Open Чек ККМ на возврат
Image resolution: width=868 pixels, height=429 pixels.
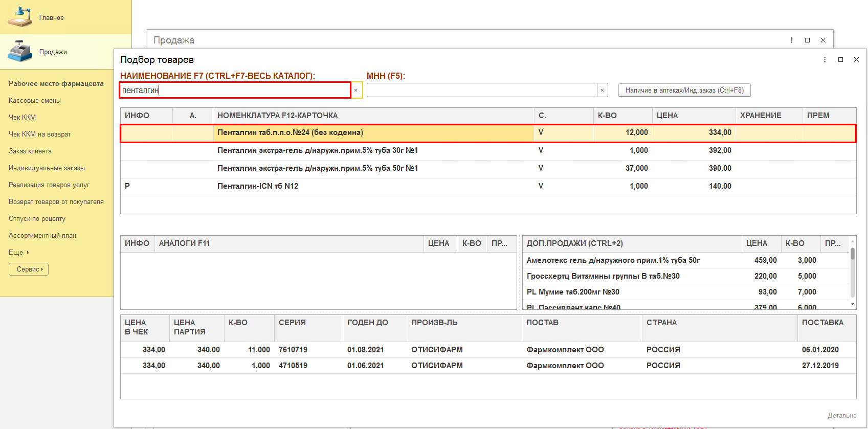click(40, 134)
